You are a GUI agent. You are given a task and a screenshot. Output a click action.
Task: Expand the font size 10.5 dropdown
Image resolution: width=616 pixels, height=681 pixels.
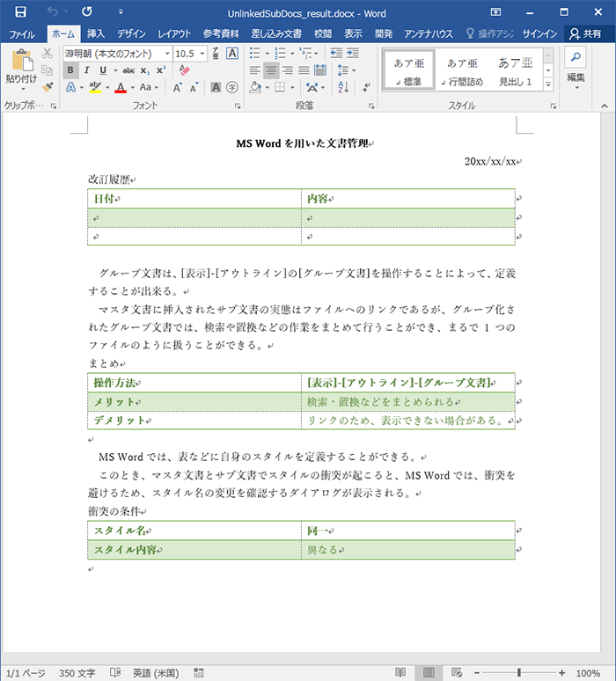coord(202,54)
